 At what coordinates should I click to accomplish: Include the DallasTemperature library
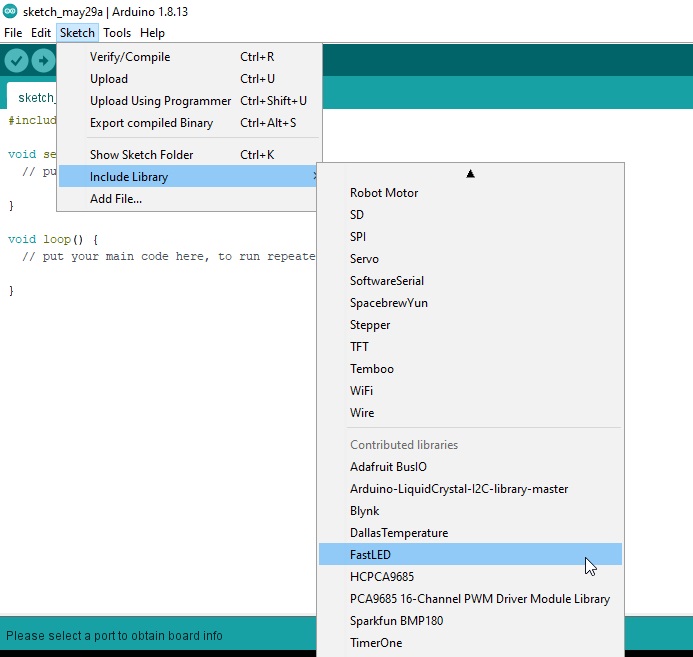click(470, 533)
